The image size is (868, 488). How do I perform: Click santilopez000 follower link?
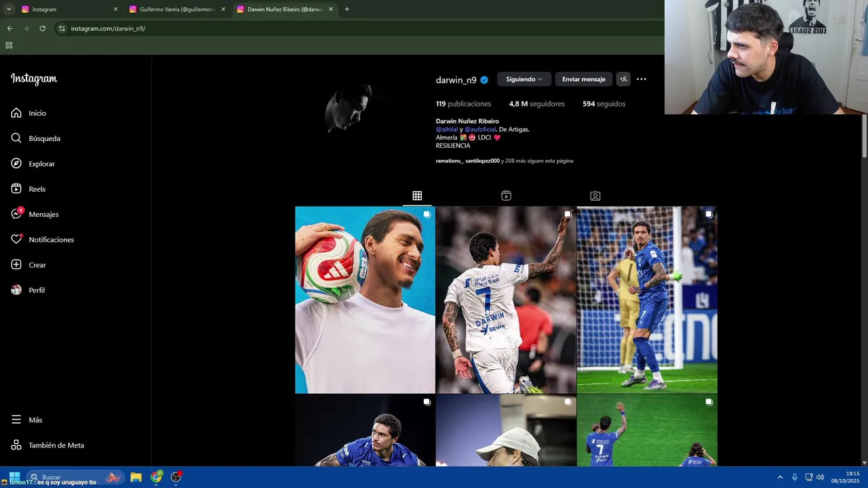[x=482, y=161]
